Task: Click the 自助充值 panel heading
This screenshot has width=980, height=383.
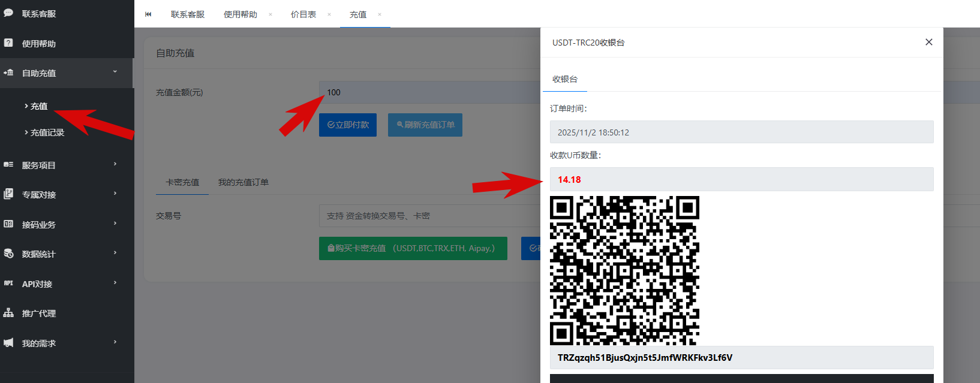Action: (175, 53)
